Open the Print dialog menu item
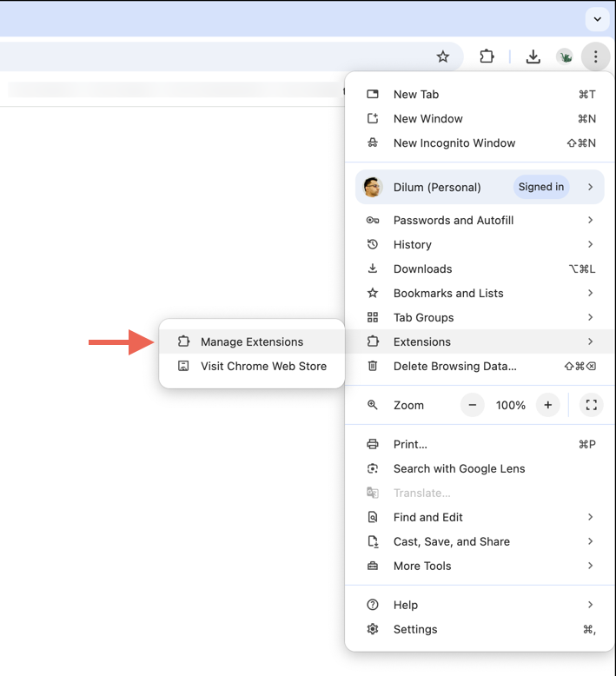The width and height of the screenshot is (616, 676). click(410, 444)
